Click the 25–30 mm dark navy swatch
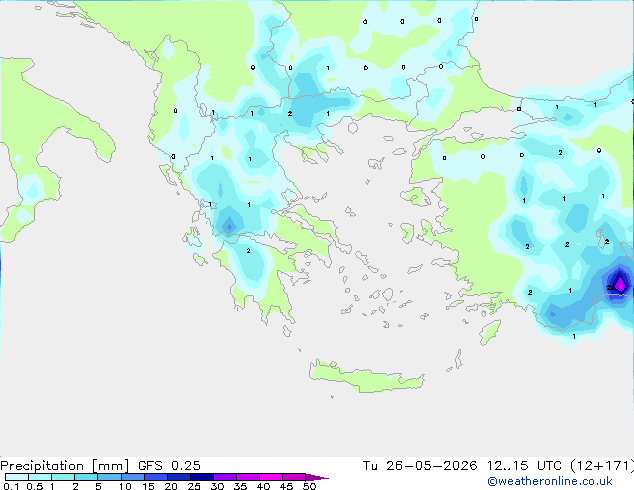The image size is (634, 490). pos(201,477)
